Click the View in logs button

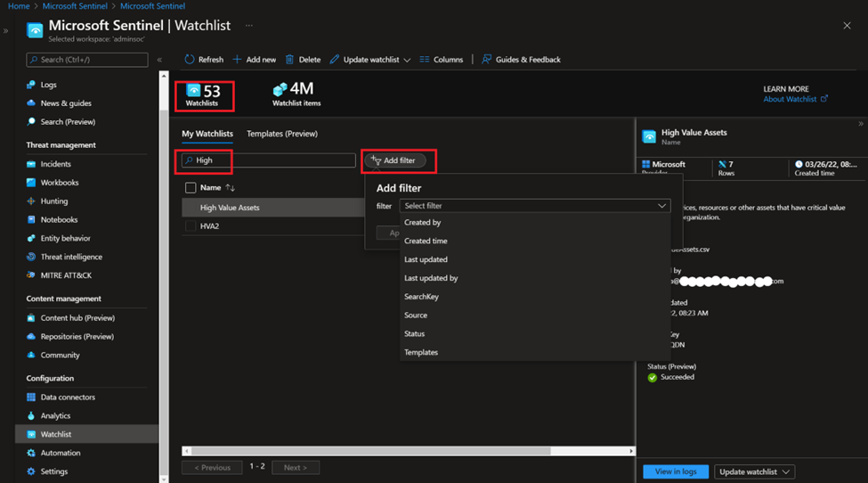point(676,471)
